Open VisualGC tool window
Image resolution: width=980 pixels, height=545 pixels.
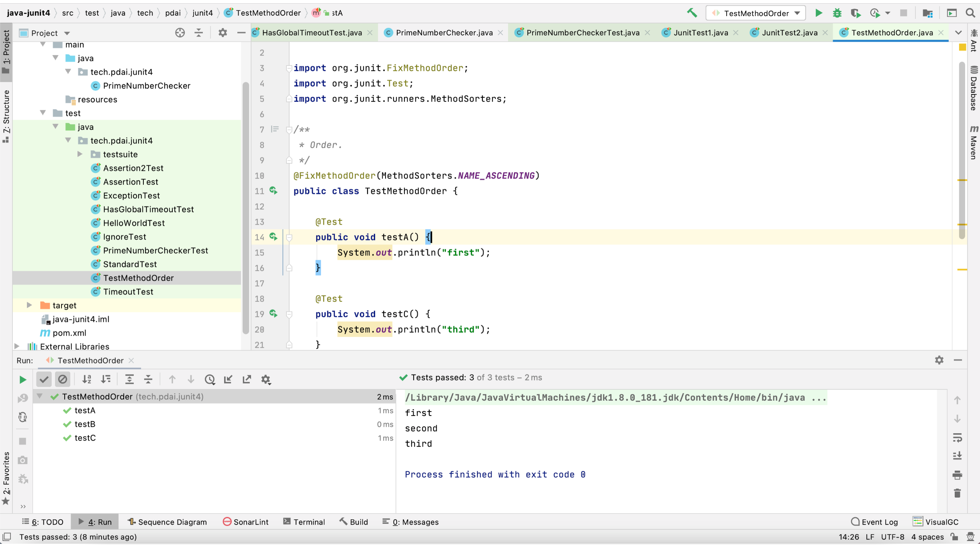[x=936, y=522]
